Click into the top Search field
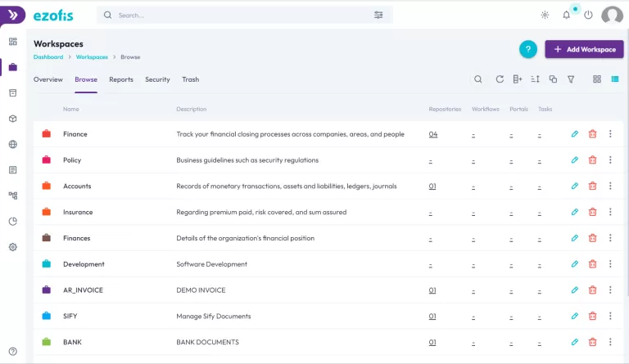The width and height of the screenshot is (629, 364). [x=242, y=15]
